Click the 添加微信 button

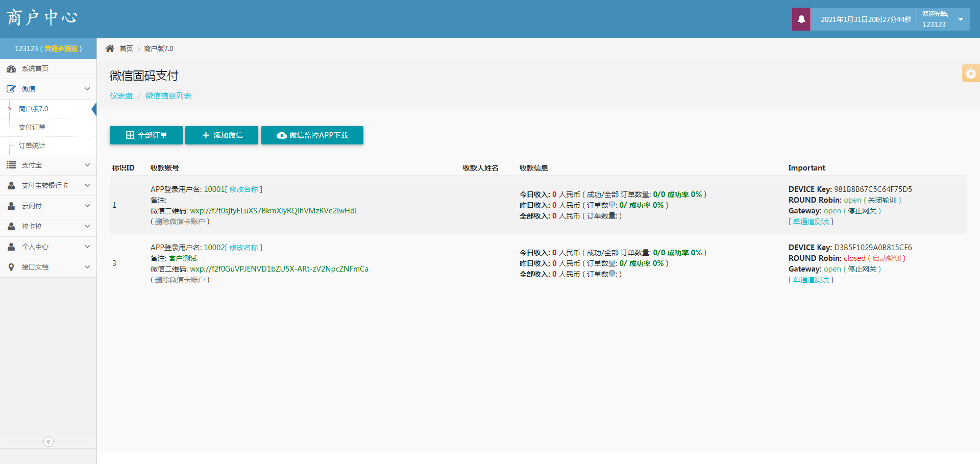pyautogui.click(x=222, y=135)
